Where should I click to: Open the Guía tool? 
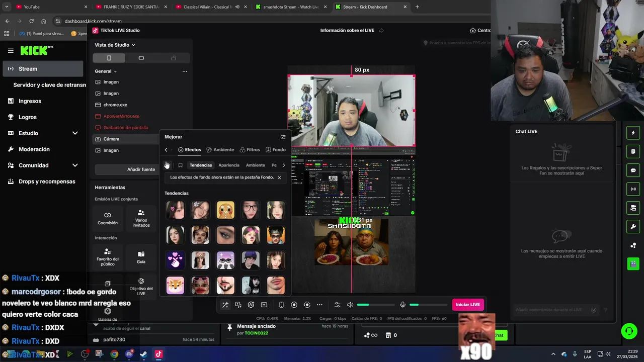coord(141,257)
